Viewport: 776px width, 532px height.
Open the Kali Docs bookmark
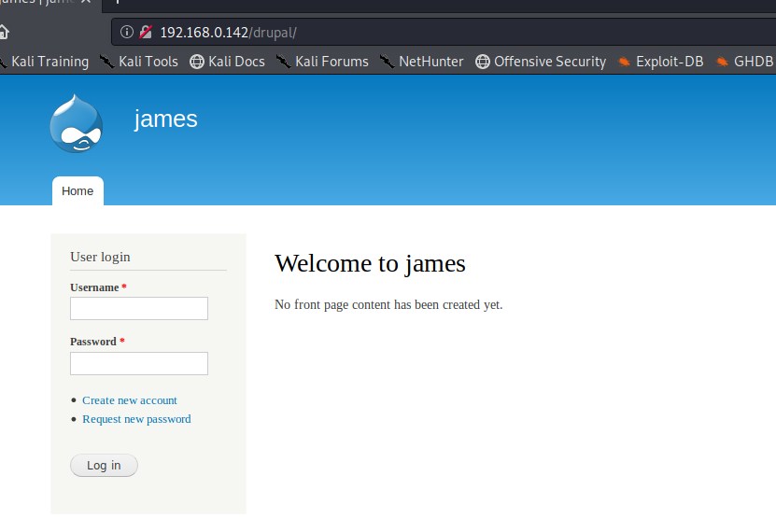228,62
